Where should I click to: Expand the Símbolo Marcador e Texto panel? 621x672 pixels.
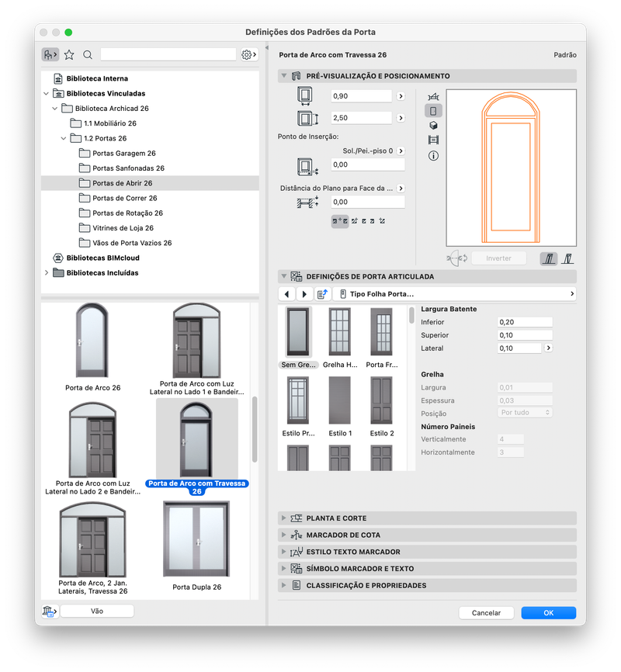[x=283, y=568]
